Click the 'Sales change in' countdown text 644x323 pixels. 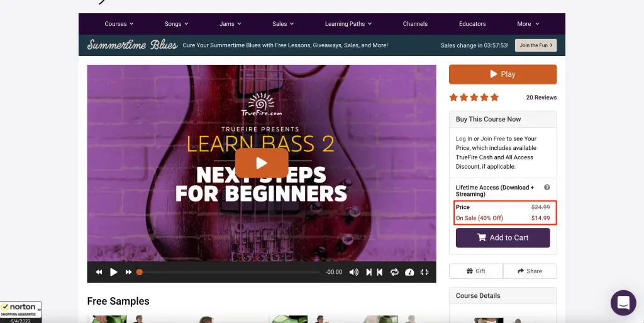[x=474, y=45]
